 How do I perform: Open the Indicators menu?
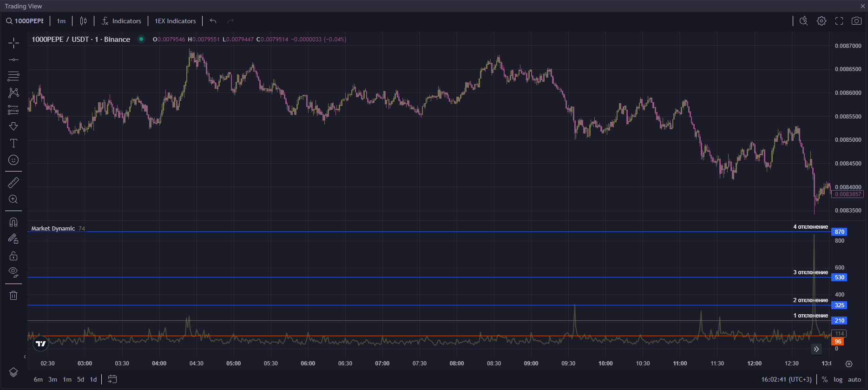click(x=121, y=21)
